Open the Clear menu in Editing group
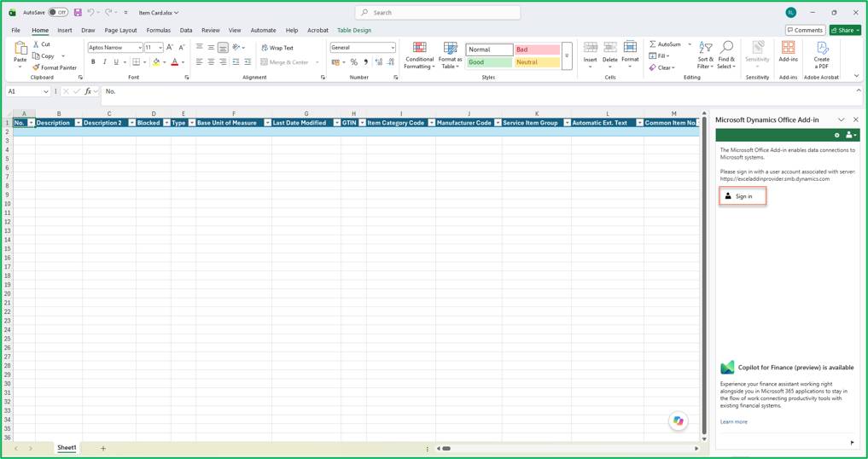Viewport: 868px width, 459px height. [662, 67]
